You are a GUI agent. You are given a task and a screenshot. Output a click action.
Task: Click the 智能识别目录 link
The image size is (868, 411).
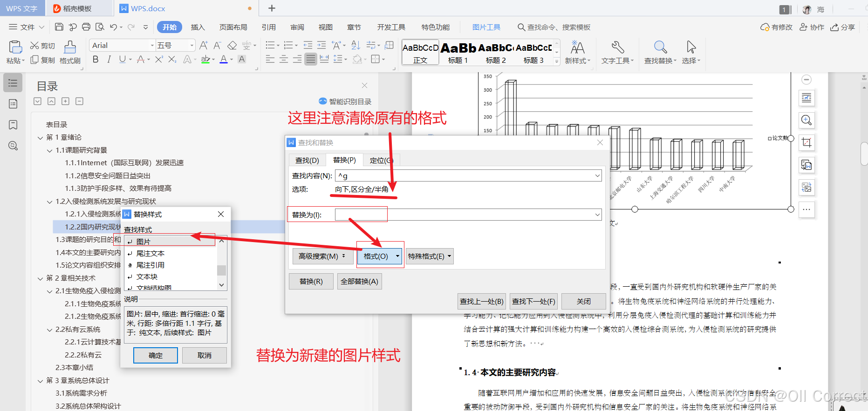pos(345,101)
